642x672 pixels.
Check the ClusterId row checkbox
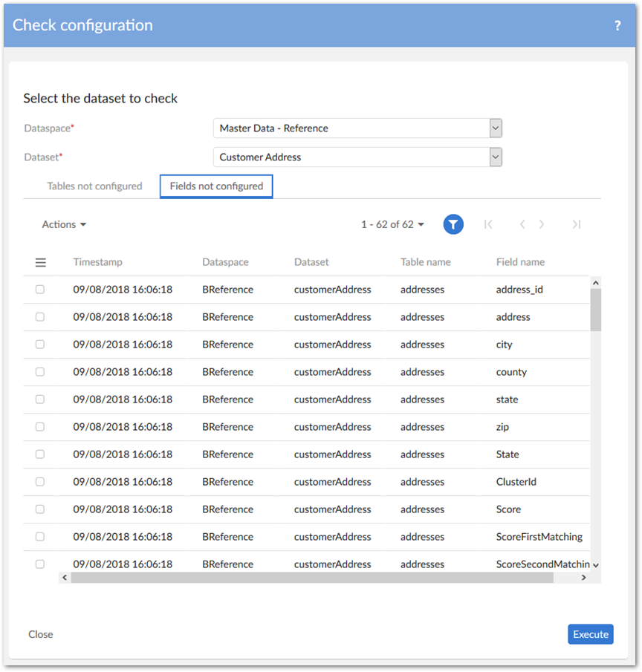40,482
